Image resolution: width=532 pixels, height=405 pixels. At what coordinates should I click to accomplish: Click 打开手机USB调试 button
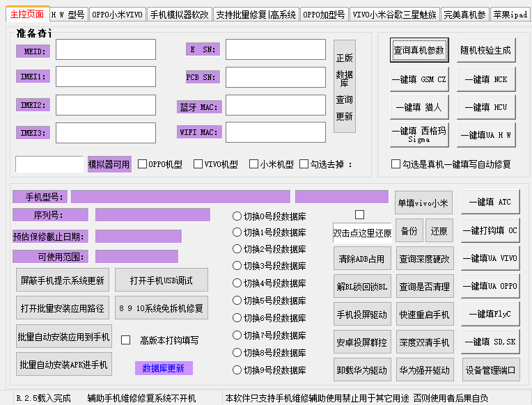coord(162,280)
